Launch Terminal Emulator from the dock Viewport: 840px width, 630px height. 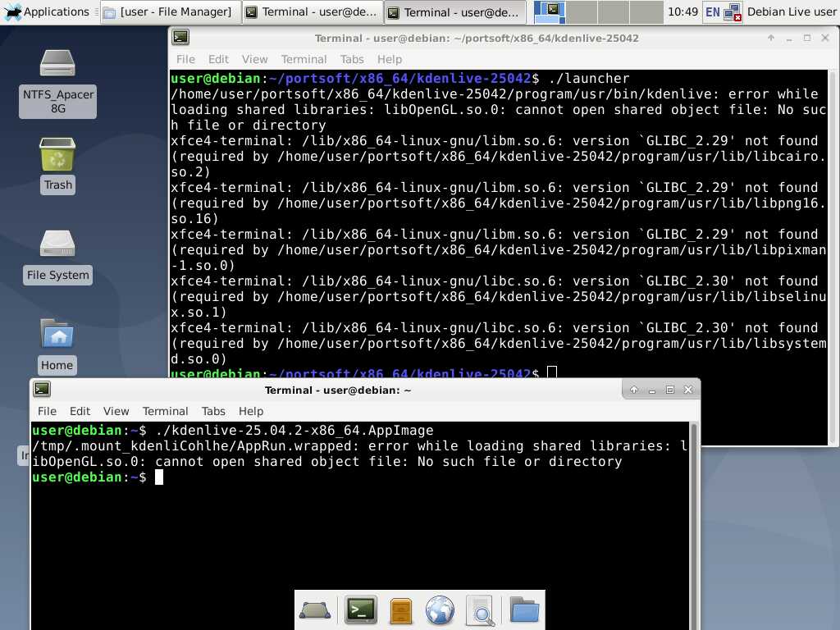[x=361, y=610]
